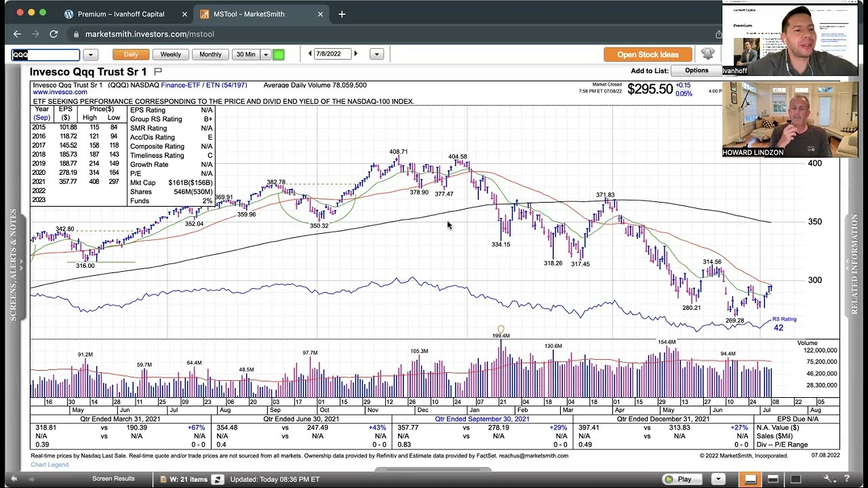The width and height of the screenshot is (868, 488).
Task: Click the question mark help icon
Action: click(846, 479)
